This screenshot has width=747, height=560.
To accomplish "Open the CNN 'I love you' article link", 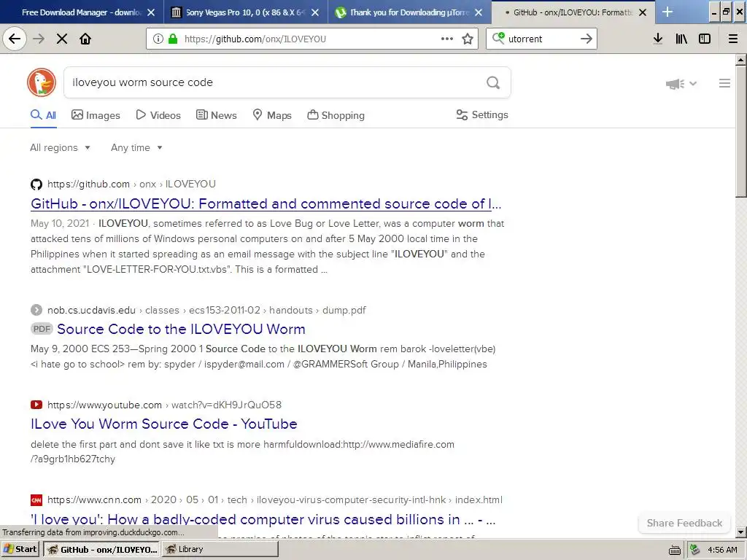I will (263, 519).
